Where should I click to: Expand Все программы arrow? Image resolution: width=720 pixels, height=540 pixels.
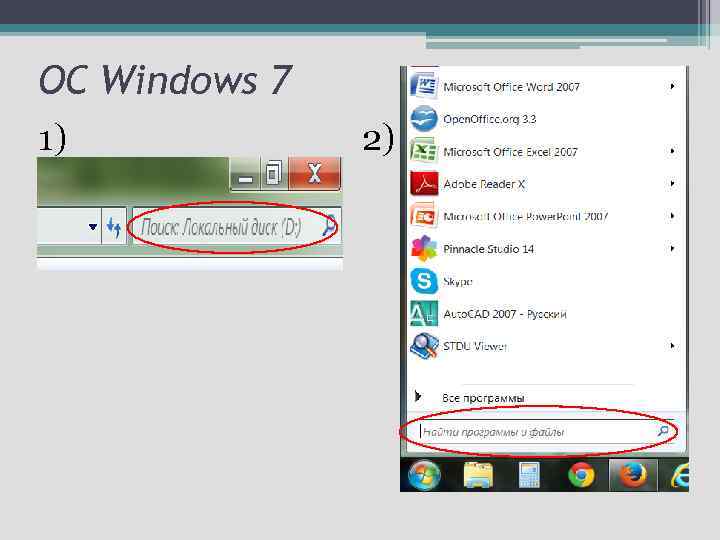click(x=418, y=396)
